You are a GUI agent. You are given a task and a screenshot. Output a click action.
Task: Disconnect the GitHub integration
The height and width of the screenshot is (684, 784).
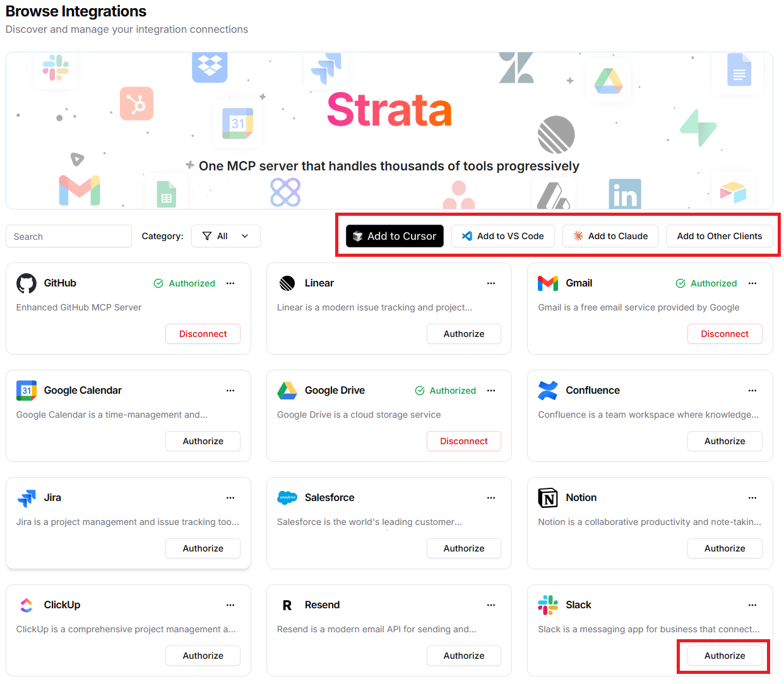click(203, 334)
